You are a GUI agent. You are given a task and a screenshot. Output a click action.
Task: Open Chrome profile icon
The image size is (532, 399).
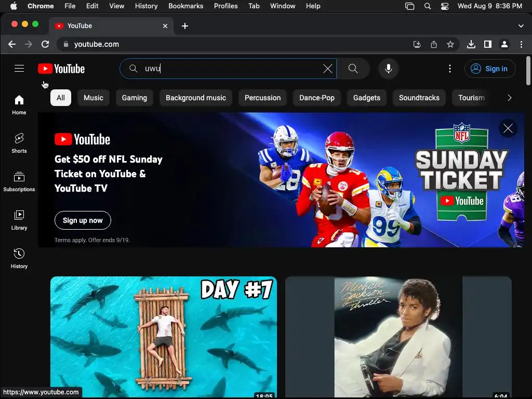tap(504, 44)
